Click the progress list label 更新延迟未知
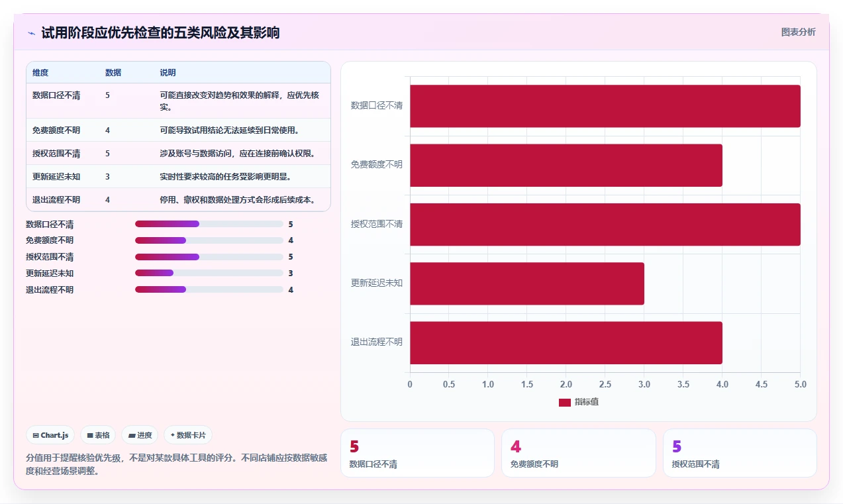Viewport: 843px width, 504px height. (x=50, y=273)
